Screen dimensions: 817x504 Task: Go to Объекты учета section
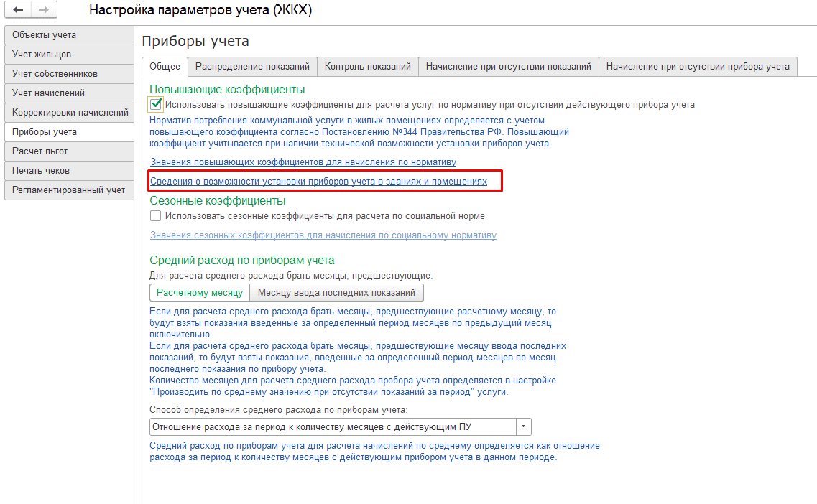click(x=69, y=35)
